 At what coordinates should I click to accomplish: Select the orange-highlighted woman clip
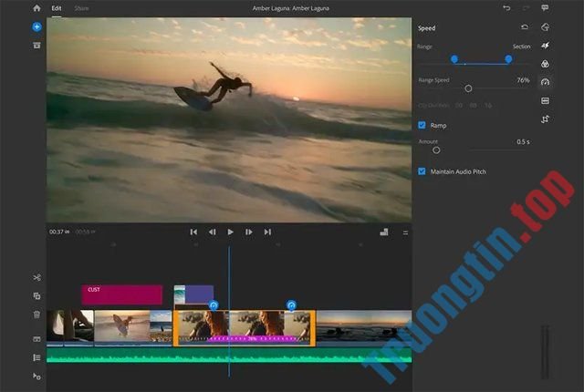(x=245, y=328)
